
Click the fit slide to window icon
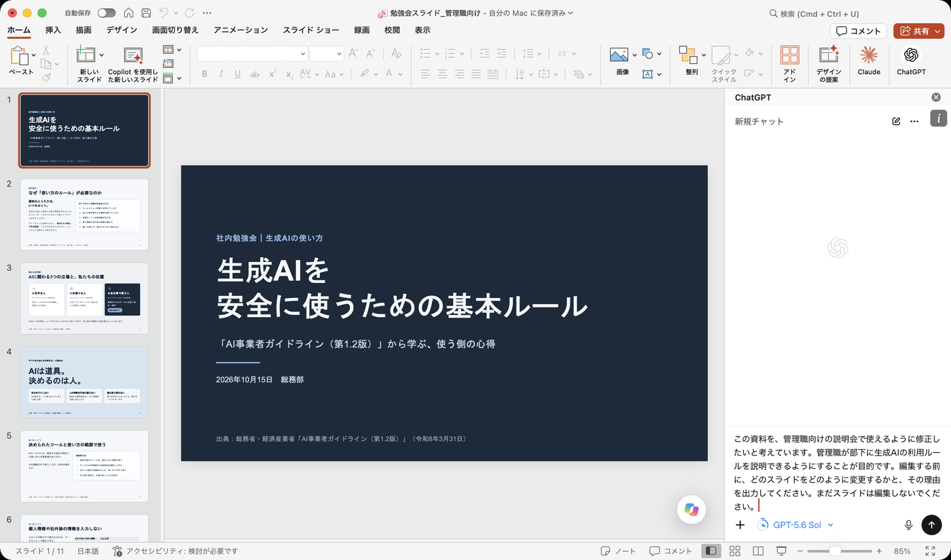931,550
